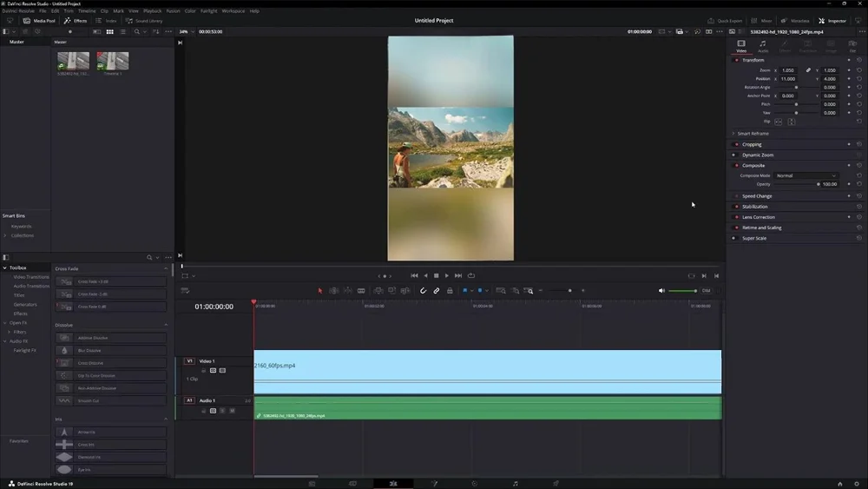868x489 pixels.
Task: Open the Fusion menu
Action: click(x=173, y=10)
